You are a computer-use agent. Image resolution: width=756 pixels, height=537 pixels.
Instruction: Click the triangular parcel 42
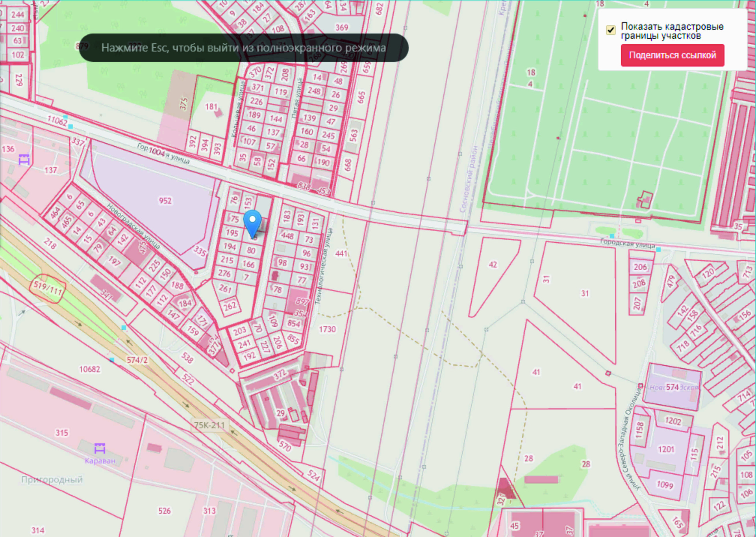click(493, 265)
